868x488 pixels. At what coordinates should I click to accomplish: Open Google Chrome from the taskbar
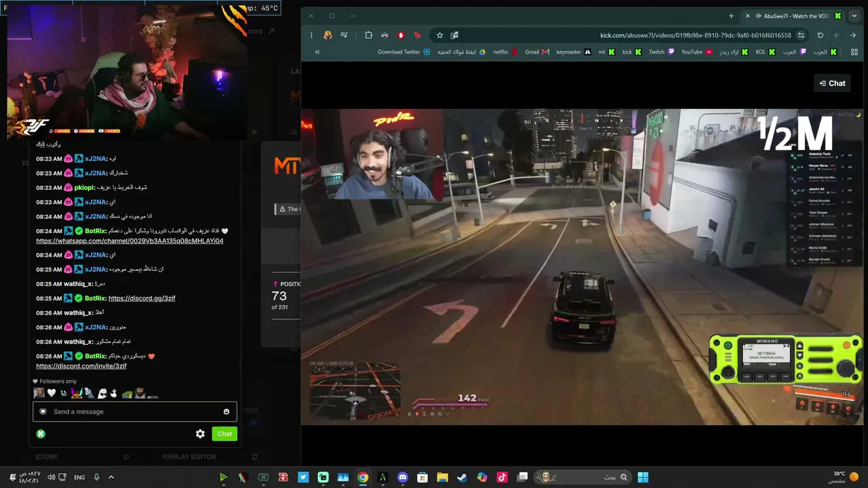pyautogui.click(x=363, y=477)
